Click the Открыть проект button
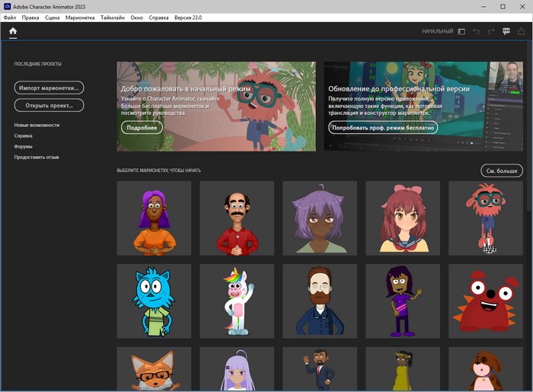533x392 pixels. (49, 105)
